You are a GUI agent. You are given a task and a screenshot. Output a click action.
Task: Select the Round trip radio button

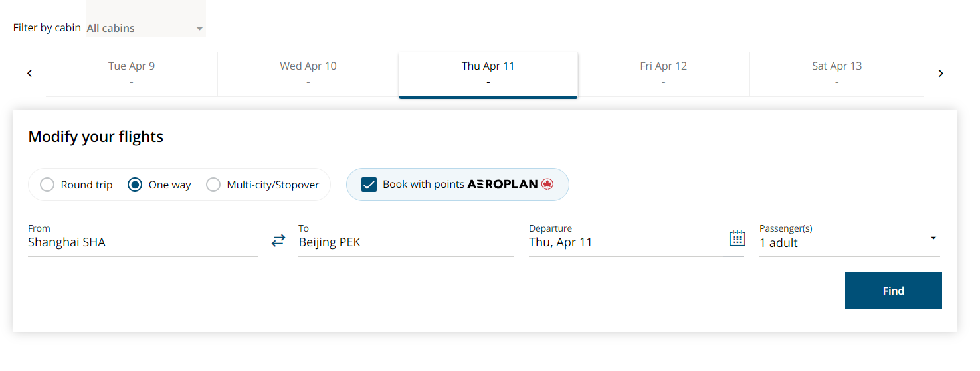click(x=47, y=185)
